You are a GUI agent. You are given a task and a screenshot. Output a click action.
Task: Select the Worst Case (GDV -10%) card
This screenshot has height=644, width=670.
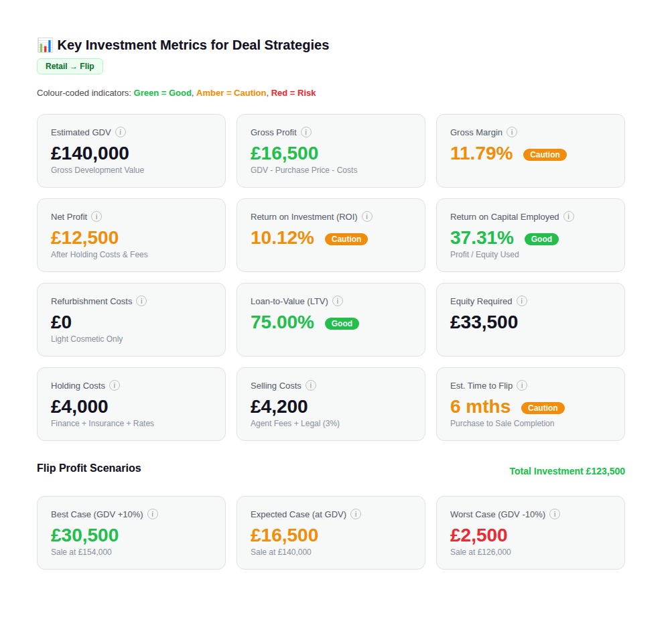pyautogui.click(x=530, y=533)
